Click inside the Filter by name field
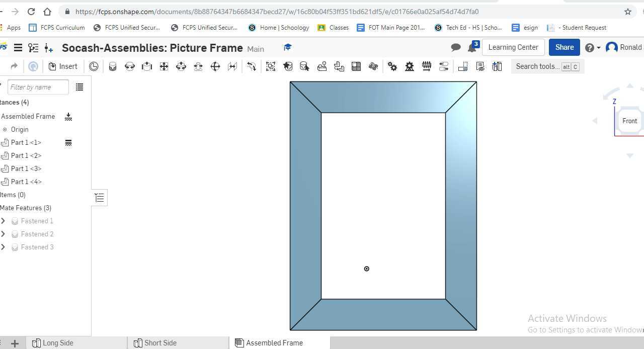Screen dimensions: 644x349 click(x=38, y=87)
